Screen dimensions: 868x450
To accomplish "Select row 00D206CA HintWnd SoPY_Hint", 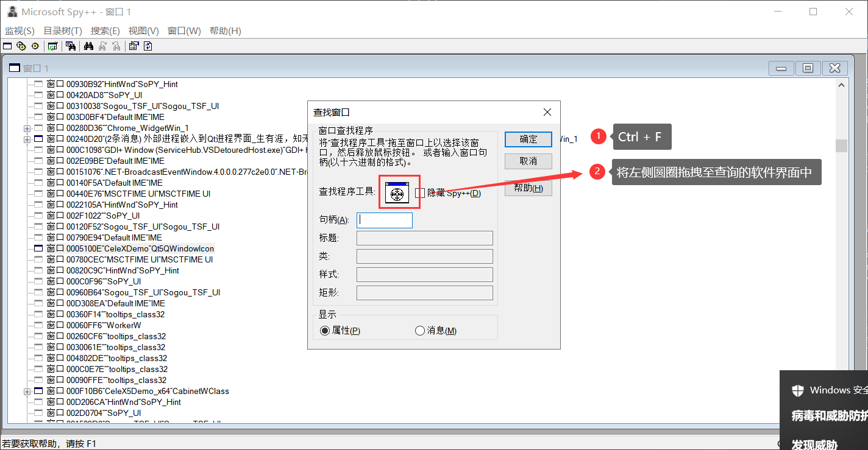I will pyautogui.click(x=114, y=402).
